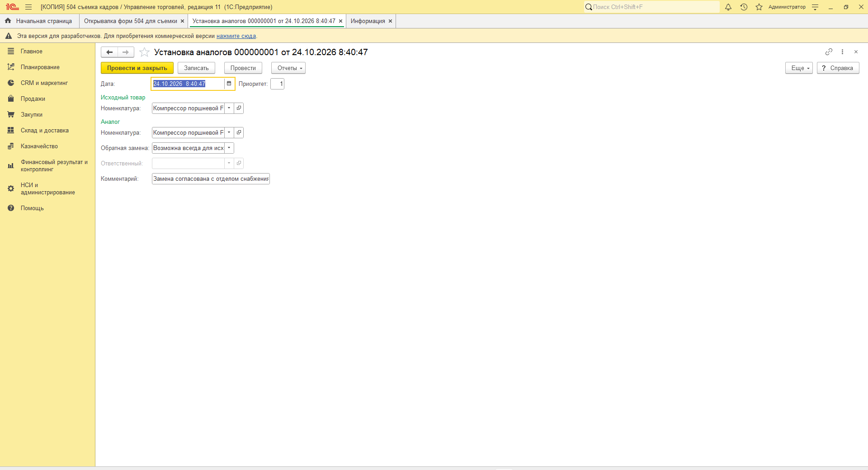This screenshot has height=470, width=868.
Task: Open the notifications bell
Action: [728, 7]
